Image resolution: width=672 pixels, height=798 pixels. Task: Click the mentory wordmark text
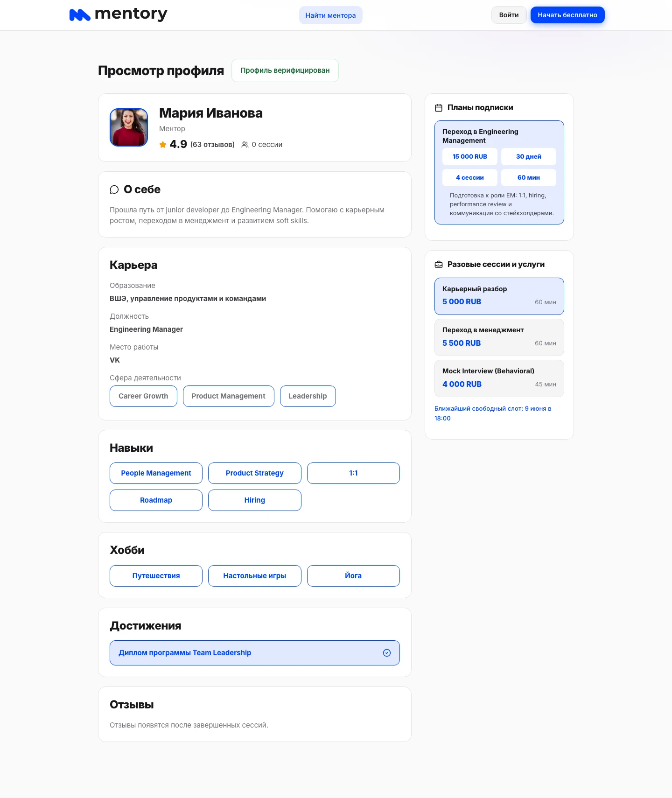coord(131,14)
